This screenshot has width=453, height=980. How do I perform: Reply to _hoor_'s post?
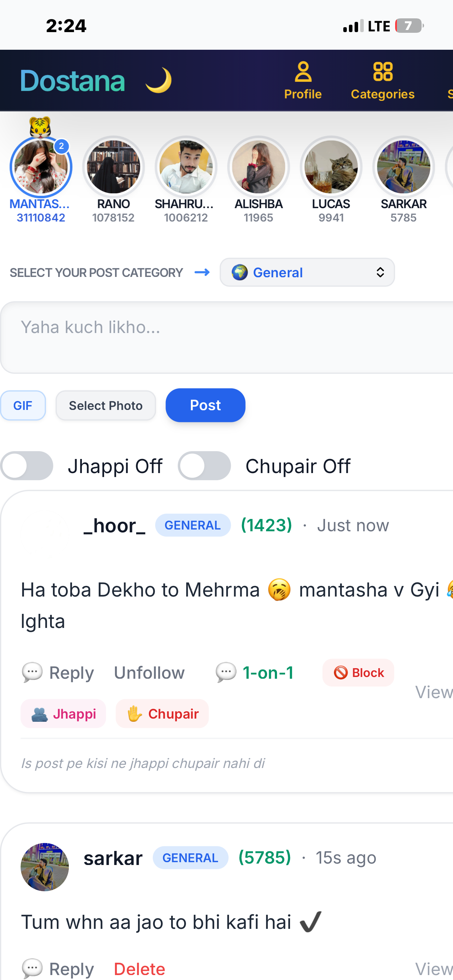(x=58, y=673)
